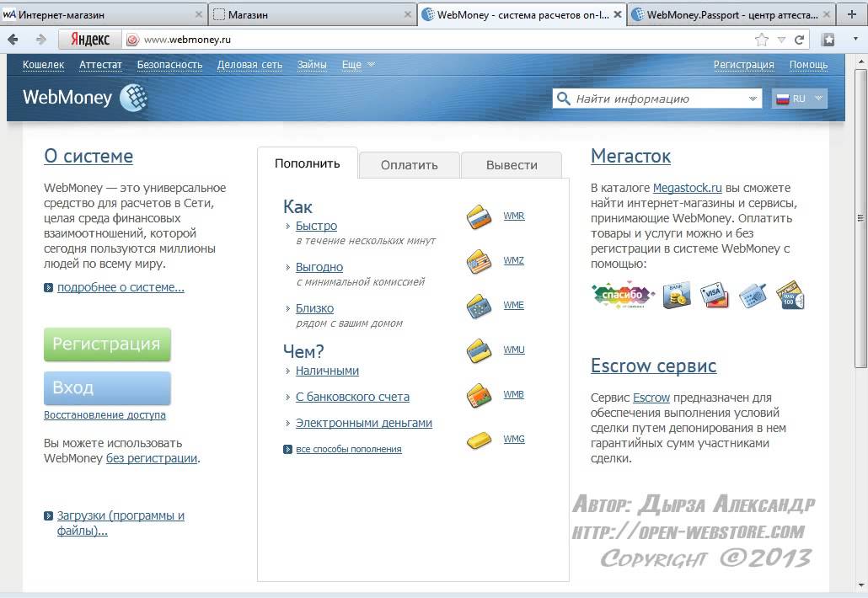Bookmark the page with star icon
868x598 pixels.
click(762, 40)
